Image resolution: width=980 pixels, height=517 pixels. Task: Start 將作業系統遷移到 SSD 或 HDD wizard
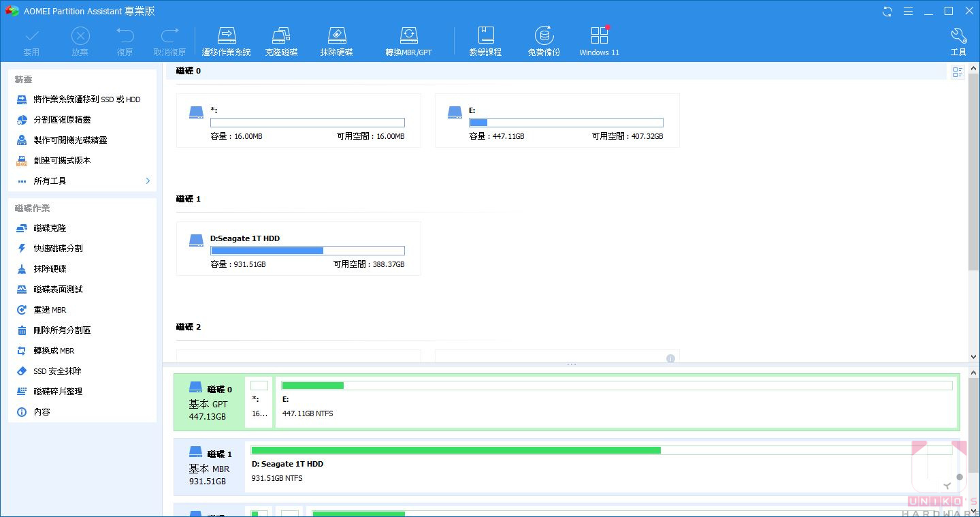pos(82,99)
